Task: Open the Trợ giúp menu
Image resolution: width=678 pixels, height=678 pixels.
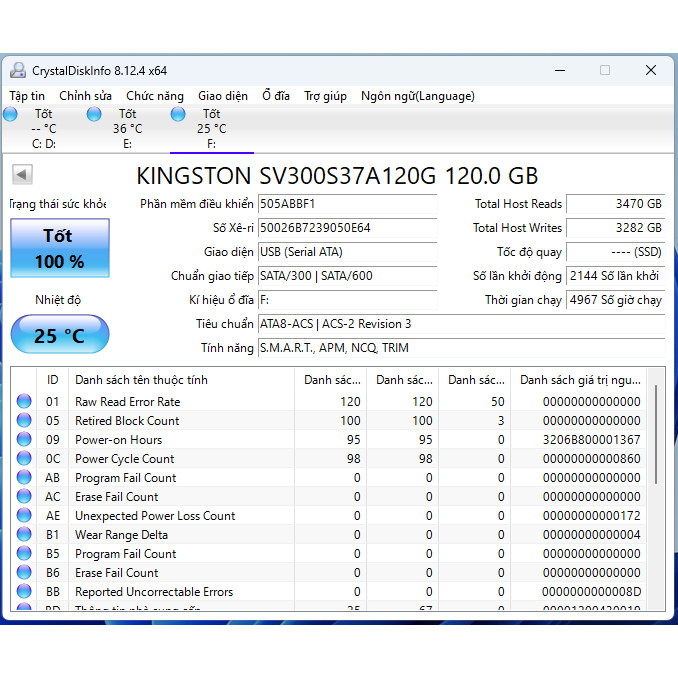Action: click(325, 96)
